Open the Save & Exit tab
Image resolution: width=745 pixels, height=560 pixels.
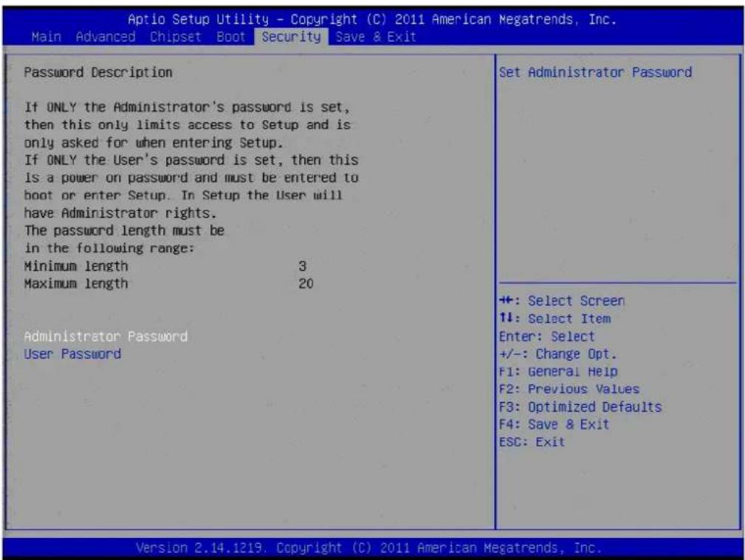click(x=375, y=37)
